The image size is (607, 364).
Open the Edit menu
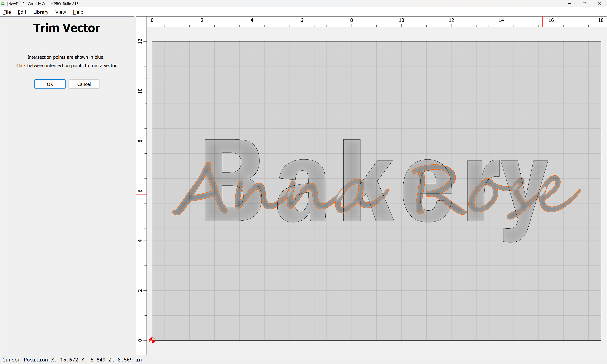22,12
